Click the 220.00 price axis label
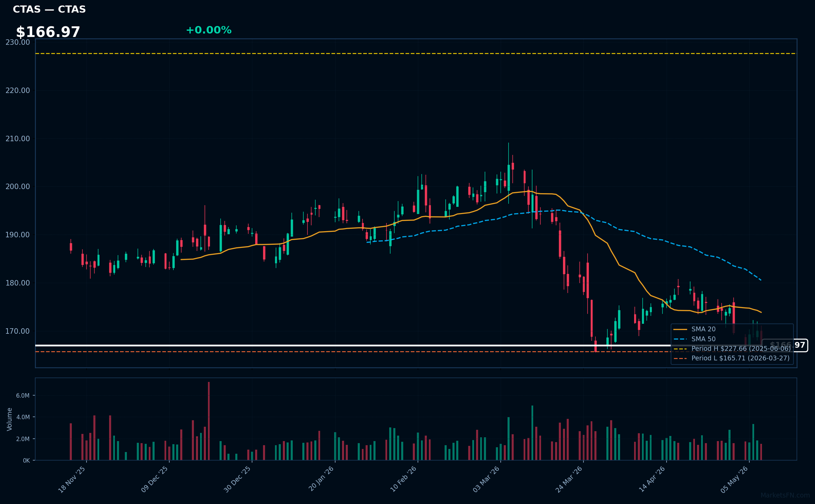This screenshot has height=504, width=815. click(x=18, y=91)
